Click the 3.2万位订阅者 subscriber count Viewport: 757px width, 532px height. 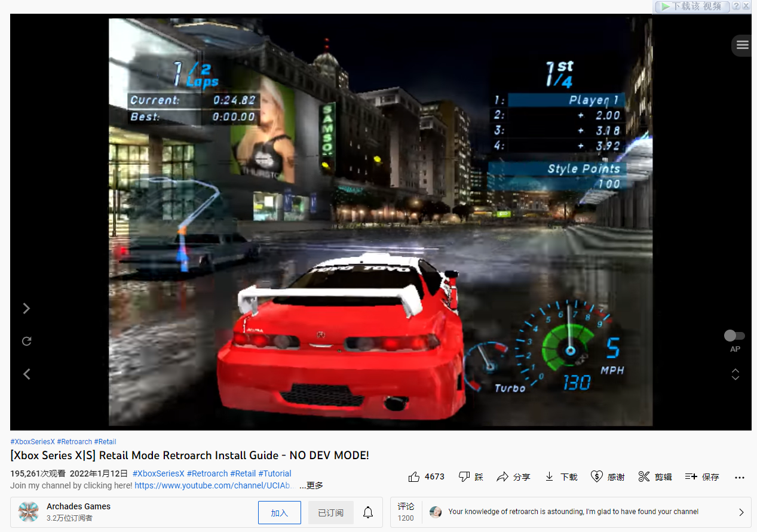[x=69, y=518]
